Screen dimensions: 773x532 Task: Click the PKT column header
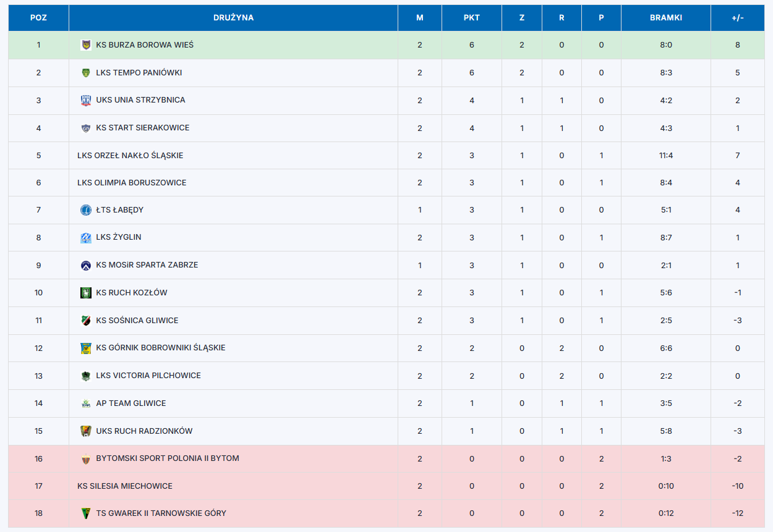(472, 18)
